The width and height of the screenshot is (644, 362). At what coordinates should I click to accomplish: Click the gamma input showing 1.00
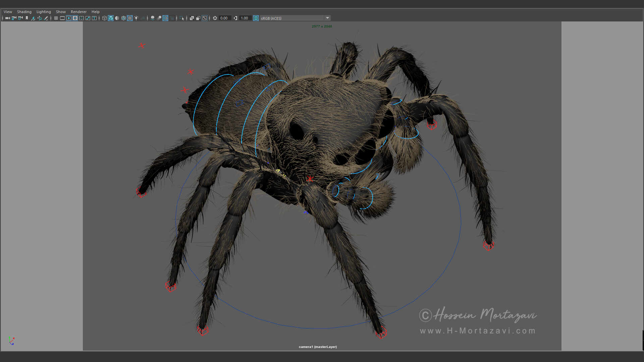[x=245, y=18]
